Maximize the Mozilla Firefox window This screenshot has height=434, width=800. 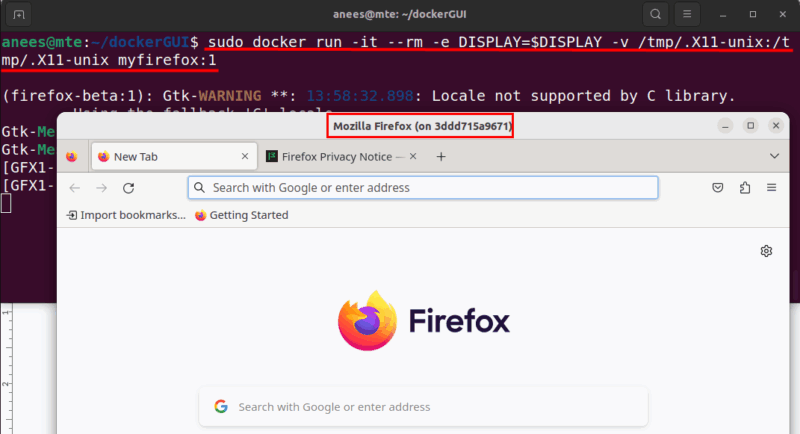pyautogui.click(x=751, y=125)
